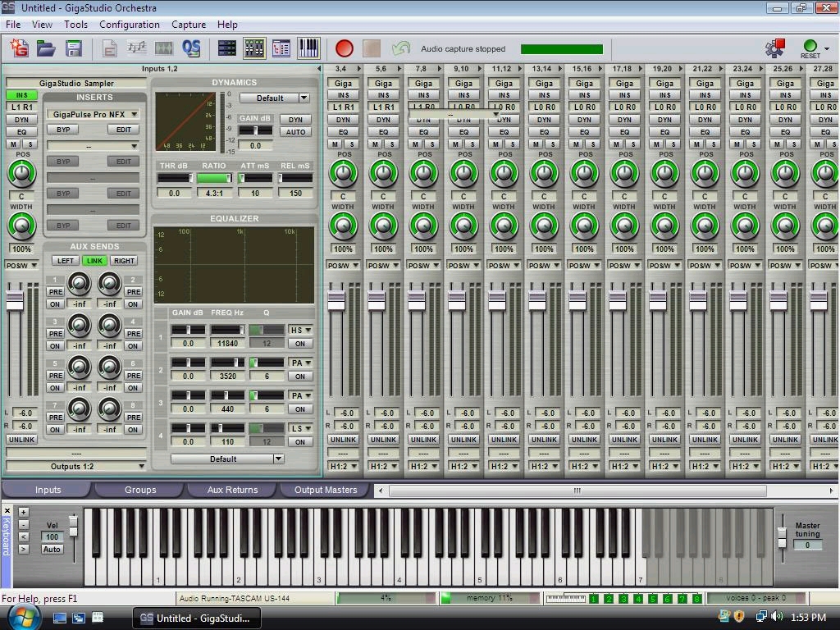Open the Equalizer Default preset dropdown
This screenshot has width=840, height=630.
(278, 459)
